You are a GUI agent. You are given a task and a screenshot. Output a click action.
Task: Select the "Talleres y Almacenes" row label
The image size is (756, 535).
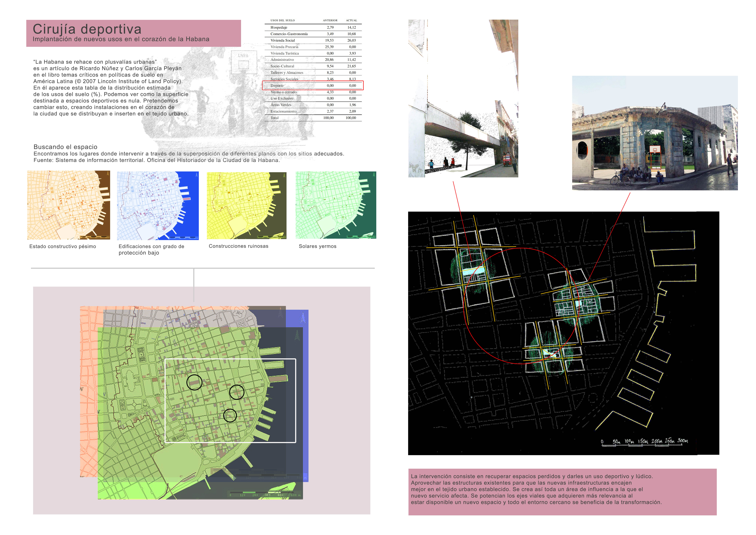click(287, 72)
